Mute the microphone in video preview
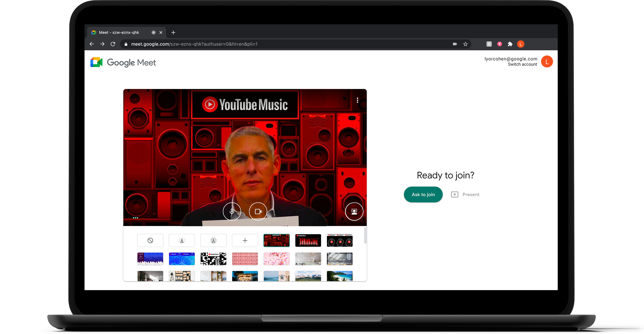This screenshot has width=644, height=334. pyautogui.click(x=232, y=211)
